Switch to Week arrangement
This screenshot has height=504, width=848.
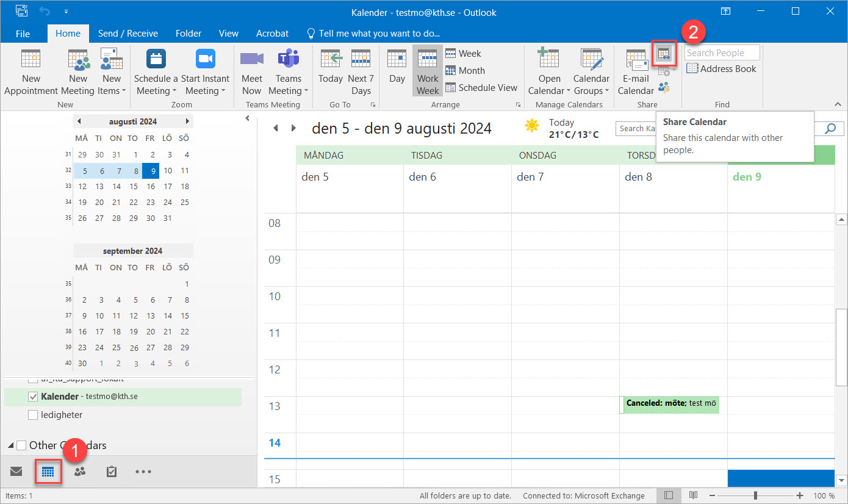pos(463,54)
